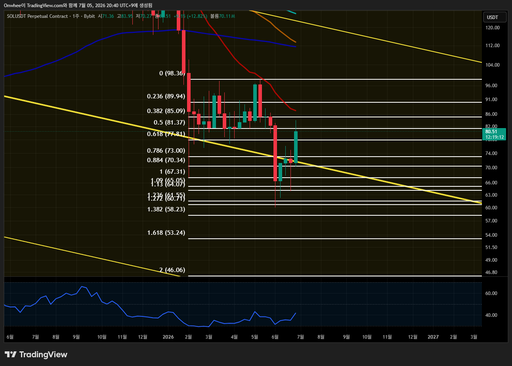Click the 2027 label on time axis
The height and width of the screenshot is (366, 512).
point(433,337)
